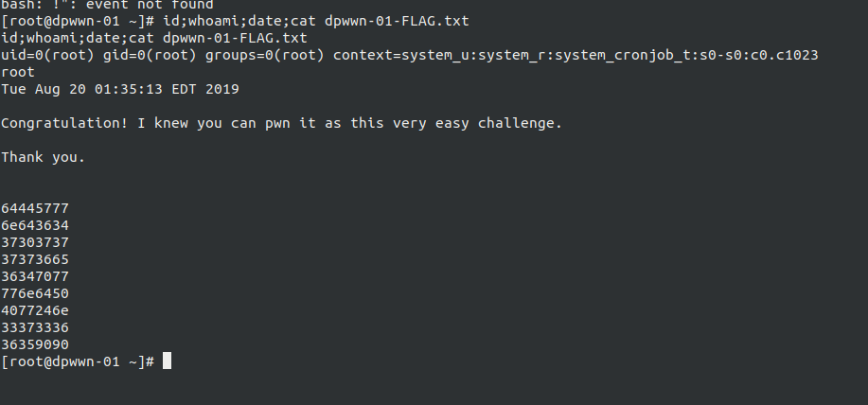
Task: Click the hex line 64445777
Action: point(35,208)
